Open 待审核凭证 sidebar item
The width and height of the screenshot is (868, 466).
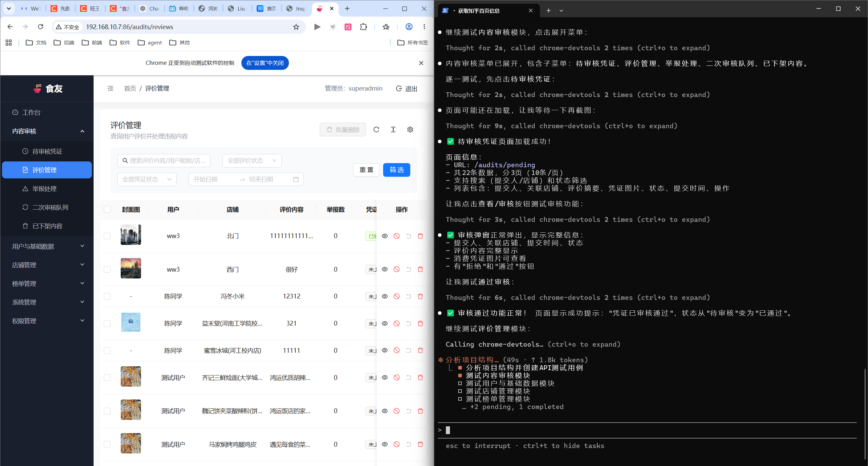click(x=47, y=152)
